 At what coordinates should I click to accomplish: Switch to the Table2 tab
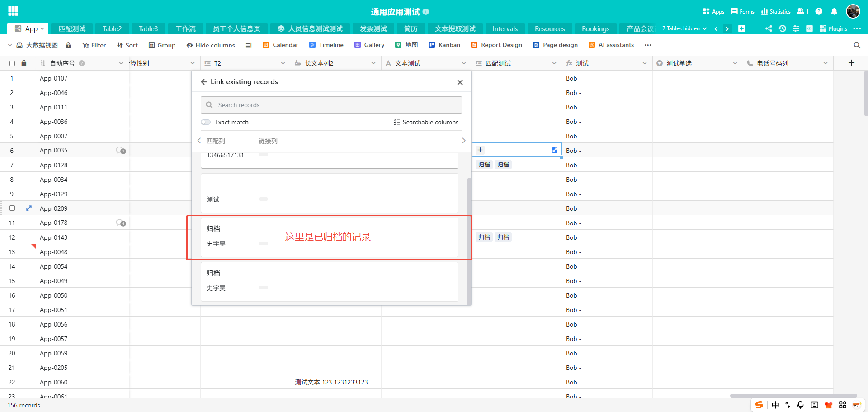coord(112,28)
